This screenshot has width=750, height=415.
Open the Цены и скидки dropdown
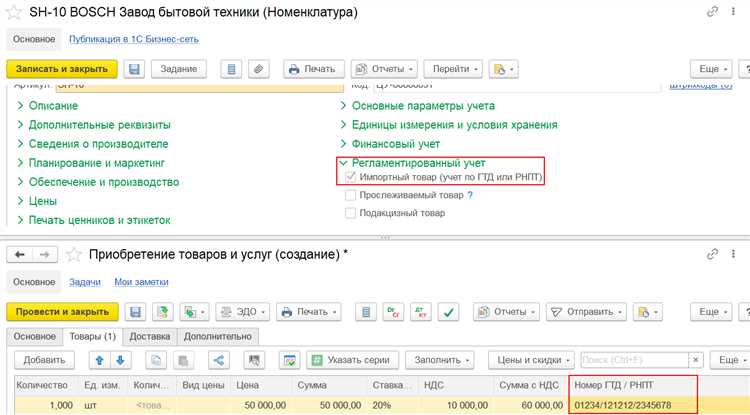tap(528, 359)
